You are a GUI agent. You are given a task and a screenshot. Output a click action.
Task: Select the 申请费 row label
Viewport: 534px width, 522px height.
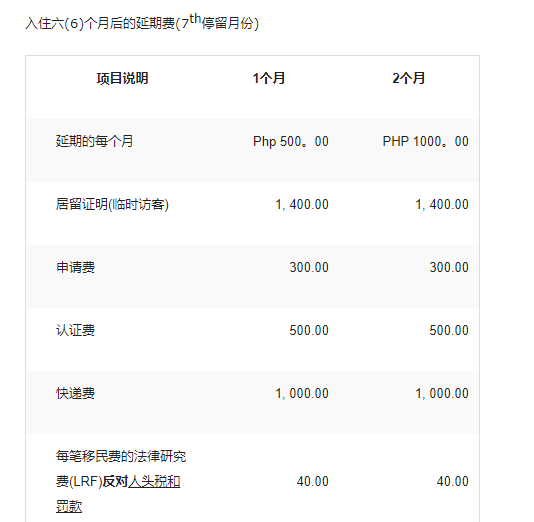(76, 267)
